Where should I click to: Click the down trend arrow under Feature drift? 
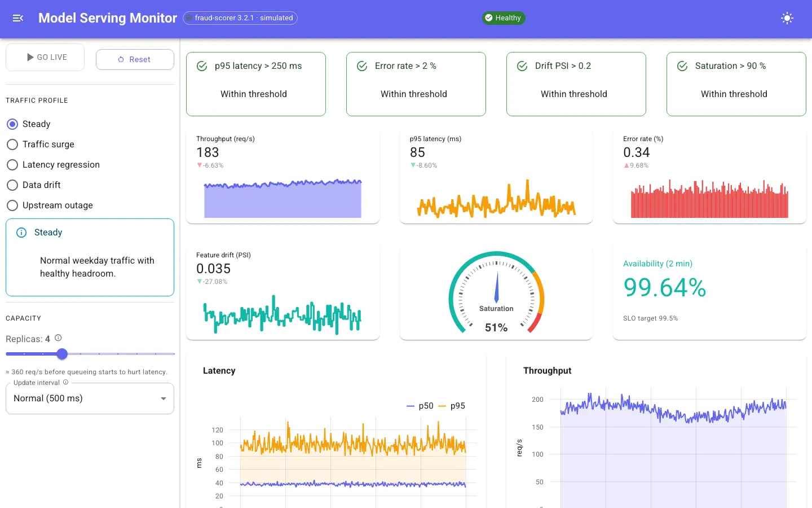(x=199, y=282)
